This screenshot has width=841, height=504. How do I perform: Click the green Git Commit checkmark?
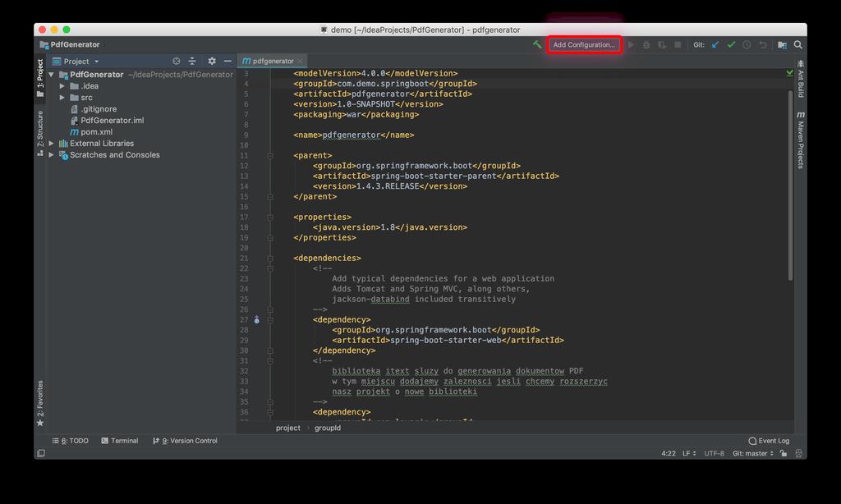point(731,45)
